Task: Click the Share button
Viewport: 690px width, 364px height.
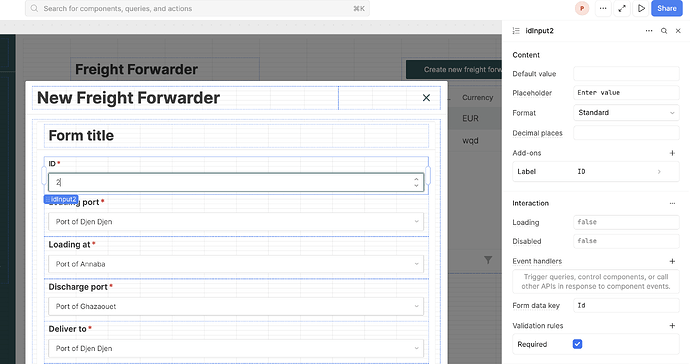Action: [667, 8]
